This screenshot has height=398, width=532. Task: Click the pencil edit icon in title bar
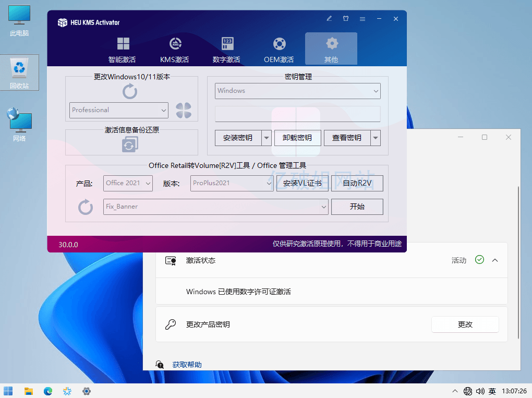[x=329, y=19]
